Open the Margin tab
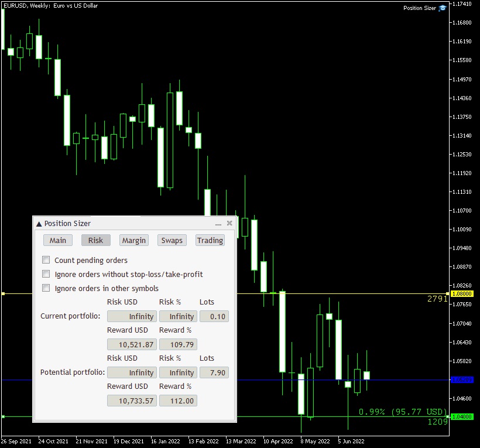This screenshot has height=448, width=480. [x=134, y=240]
